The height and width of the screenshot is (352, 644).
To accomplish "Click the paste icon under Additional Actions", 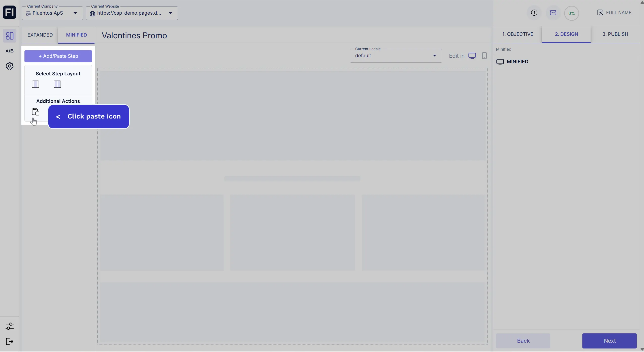I will click(36, 112).
